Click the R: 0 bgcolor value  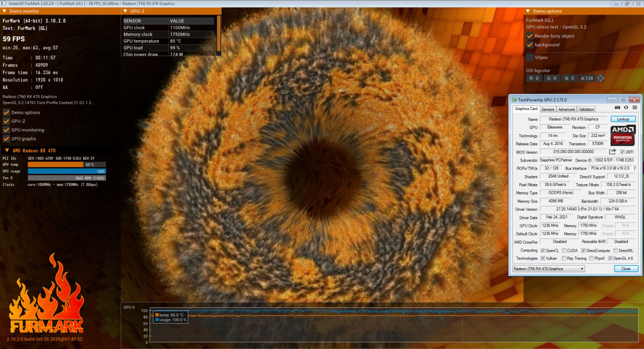pos(534,78)
